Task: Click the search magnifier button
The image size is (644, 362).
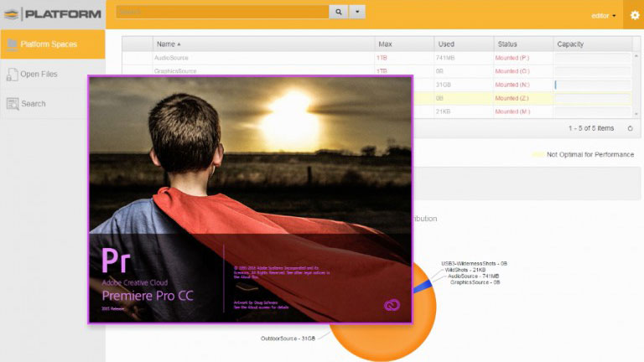Action: 339,12
